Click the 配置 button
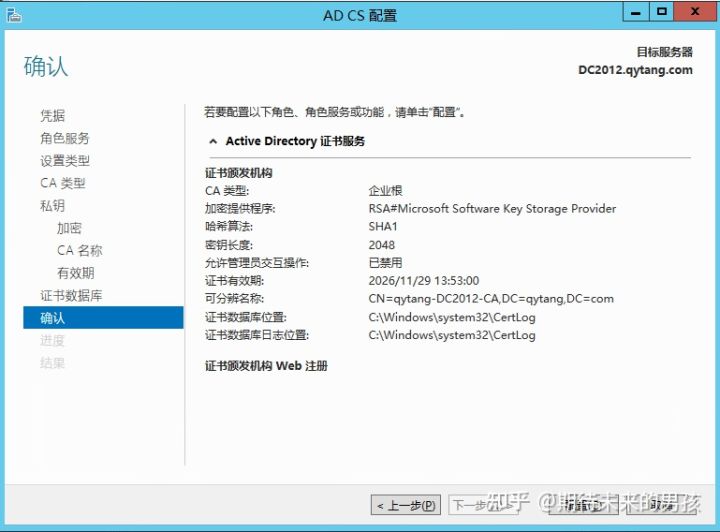Image resolution: width=720 pixels, height=532 pixels. click(583, 505)
